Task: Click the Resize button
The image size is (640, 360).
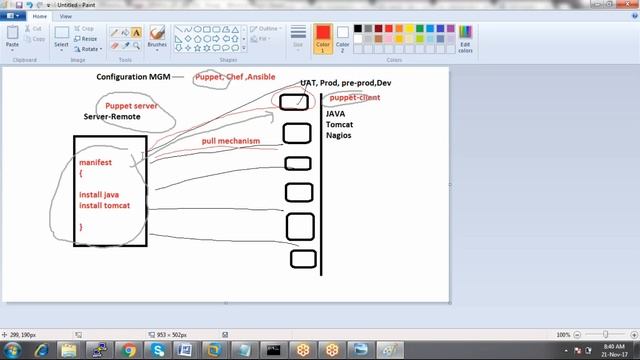Action: (x=86, y=39)
